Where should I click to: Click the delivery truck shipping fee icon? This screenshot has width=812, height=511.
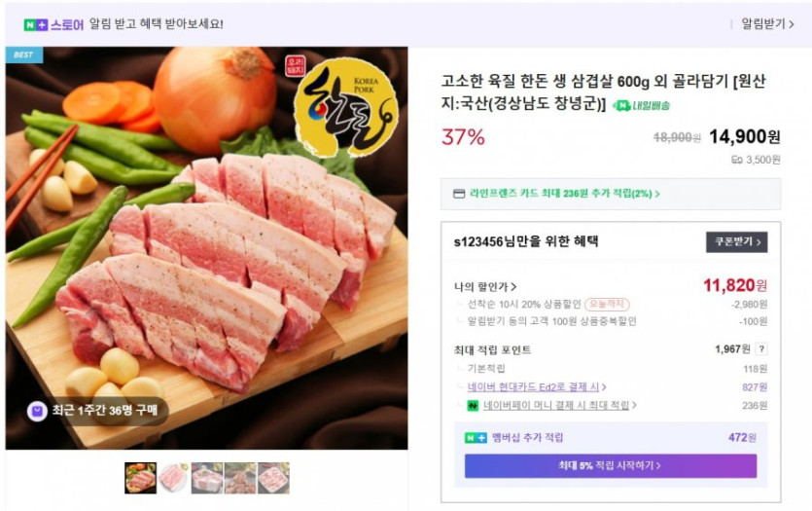(x=737, y=160)
